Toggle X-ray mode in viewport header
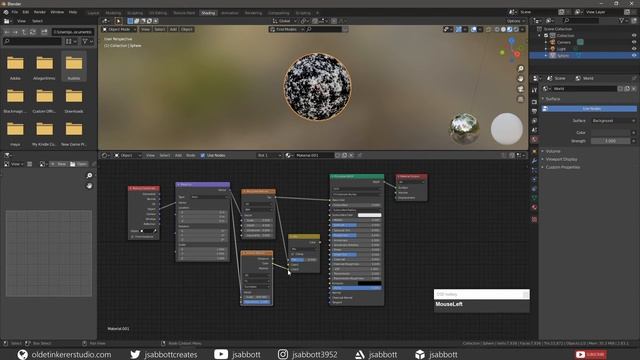This screenshot has height=360, width=640. 489,29
